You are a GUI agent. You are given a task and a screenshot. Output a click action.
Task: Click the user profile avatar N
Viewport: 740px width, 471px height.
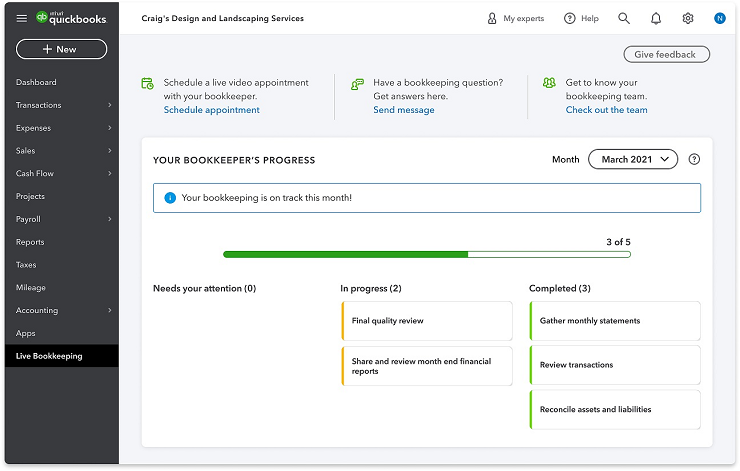719,18
